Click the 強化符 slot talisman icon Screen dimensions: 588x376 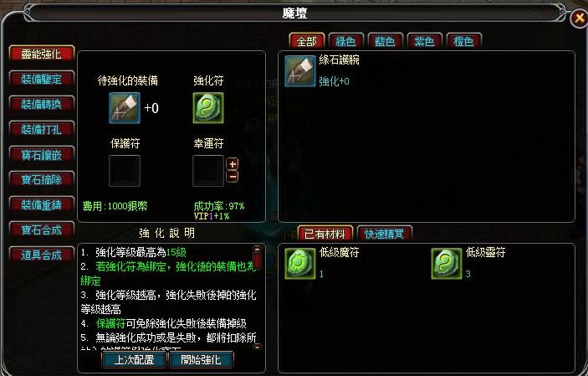[208, 108]
